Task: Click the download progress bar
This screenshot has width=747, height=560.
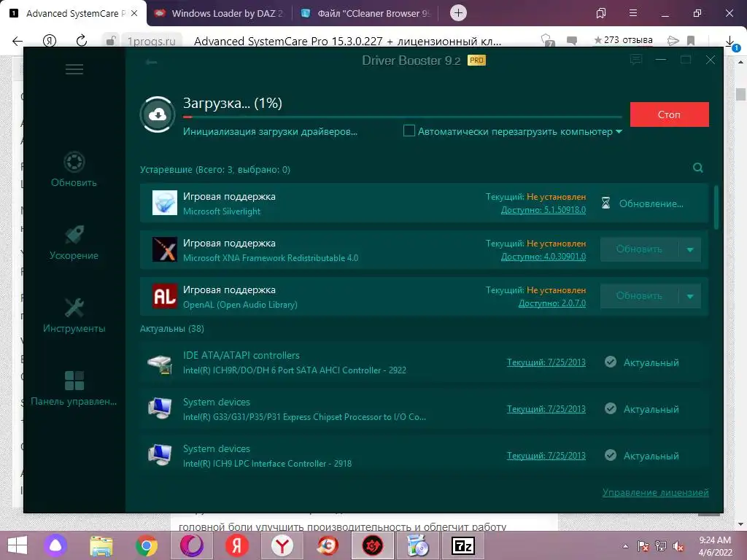Action: [403, 117]
